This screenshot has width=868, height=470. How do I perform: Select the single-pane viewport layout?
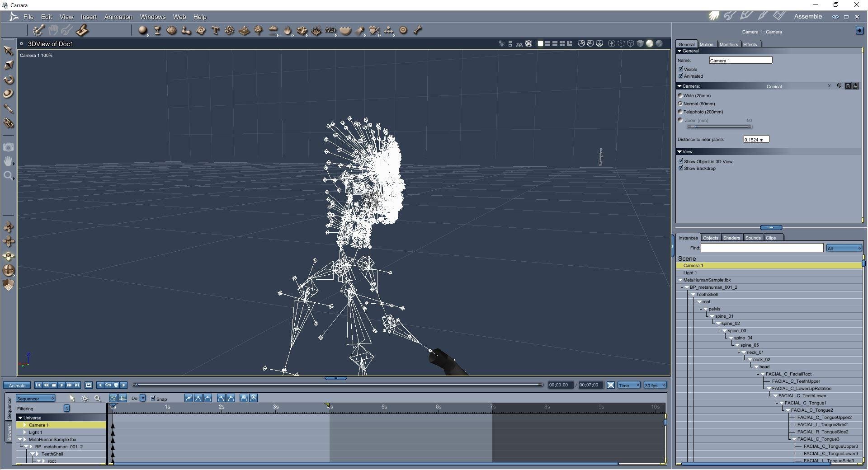(x=540, y=43)
